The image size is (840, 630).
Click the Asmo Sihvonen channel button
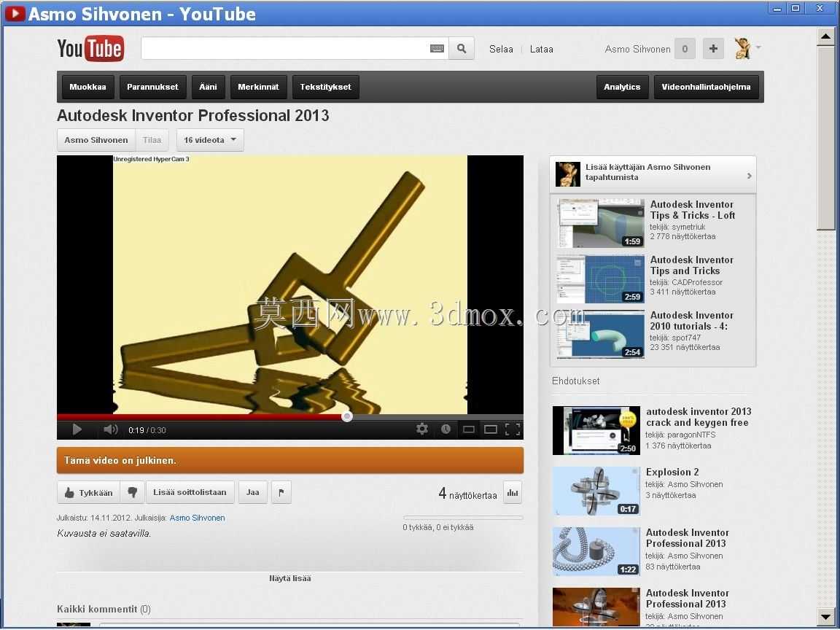(x=96, y=140)
